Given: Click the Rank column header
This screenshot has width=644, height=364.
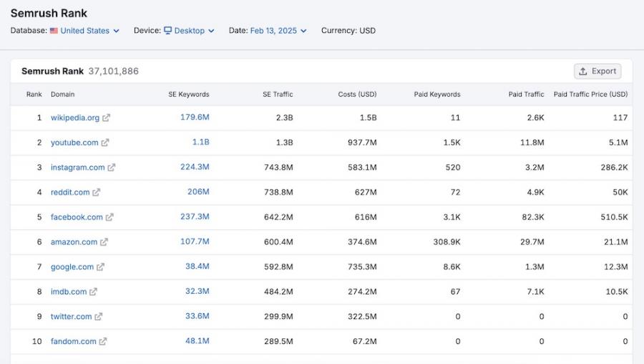Looking at the screenshot, I should tap(34, 94).
